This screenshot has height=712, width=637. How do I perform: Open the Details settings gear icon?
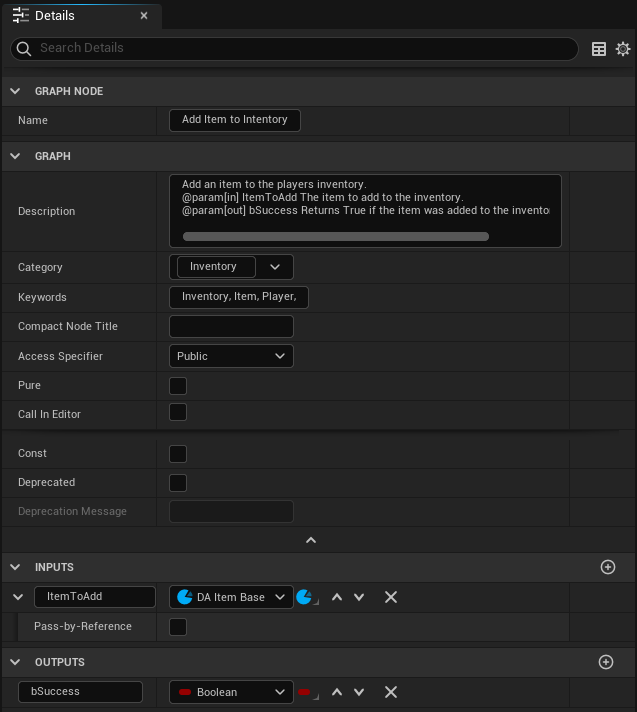click(x=623, y=49)
